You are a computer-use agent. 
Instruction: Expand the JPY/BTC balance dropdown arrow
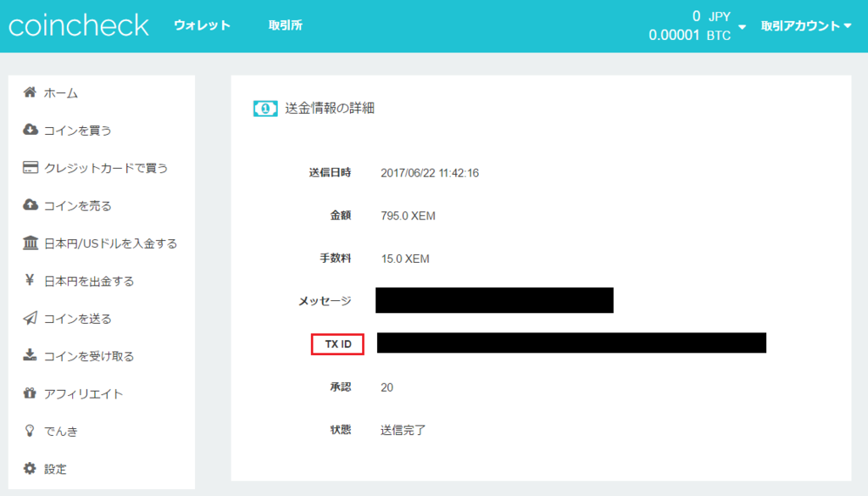[x=743, y=27]
